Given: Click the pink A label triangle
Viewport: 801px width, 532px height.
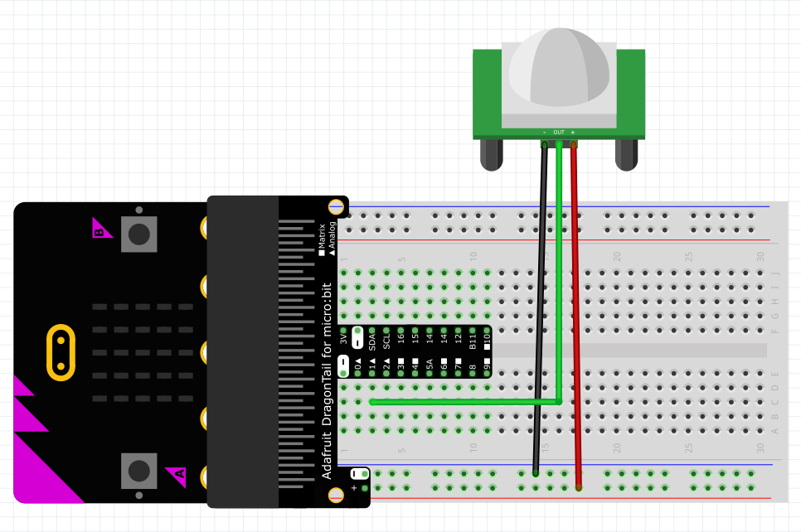Looking at the screenshot, I should point(177,476).
